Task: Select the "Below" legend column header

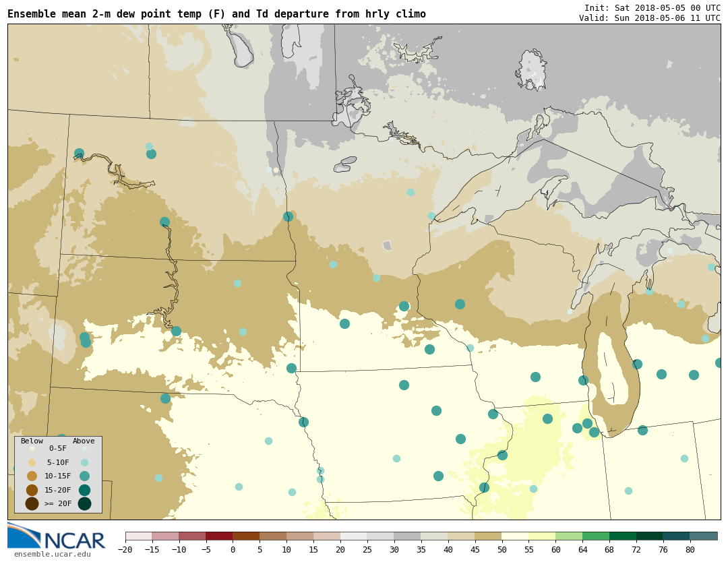Action: [x=32, y=441]
